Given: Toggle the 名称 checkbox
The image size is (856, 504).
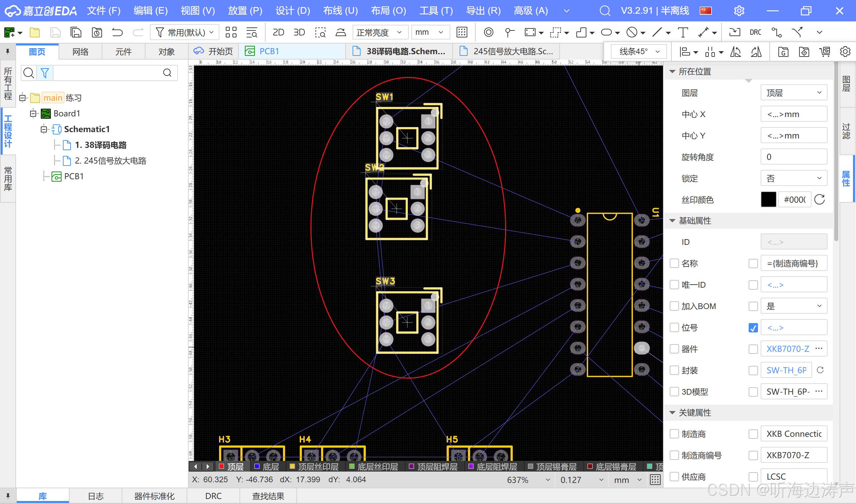Looking at the screenshot, I should point(674,263).
